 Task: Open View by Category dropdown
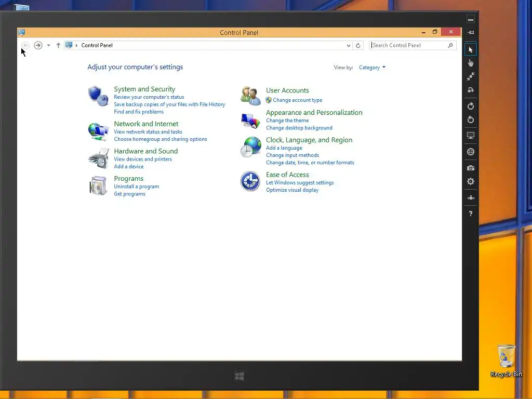tap(372, 67)
